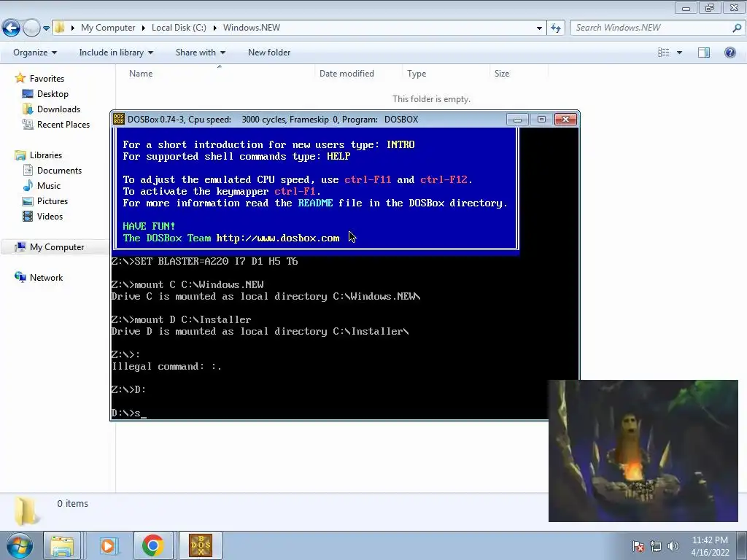Click the search magnifier icon
The height and width of the screenshot is (560, 747).
click(x=737, y=28)
